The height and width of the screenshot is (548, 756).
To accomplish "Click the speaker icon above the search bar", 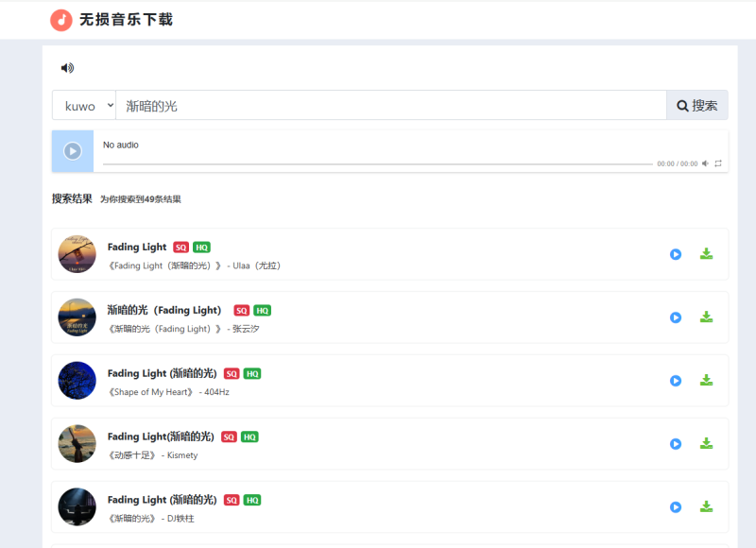I will click(x=64, y=67).
